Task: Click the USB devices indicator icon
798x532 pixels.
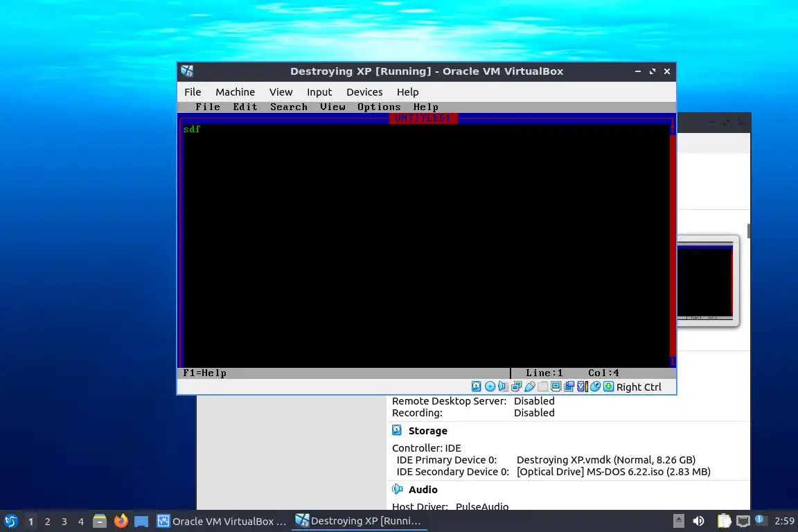Action: click(x=529, y=387)
